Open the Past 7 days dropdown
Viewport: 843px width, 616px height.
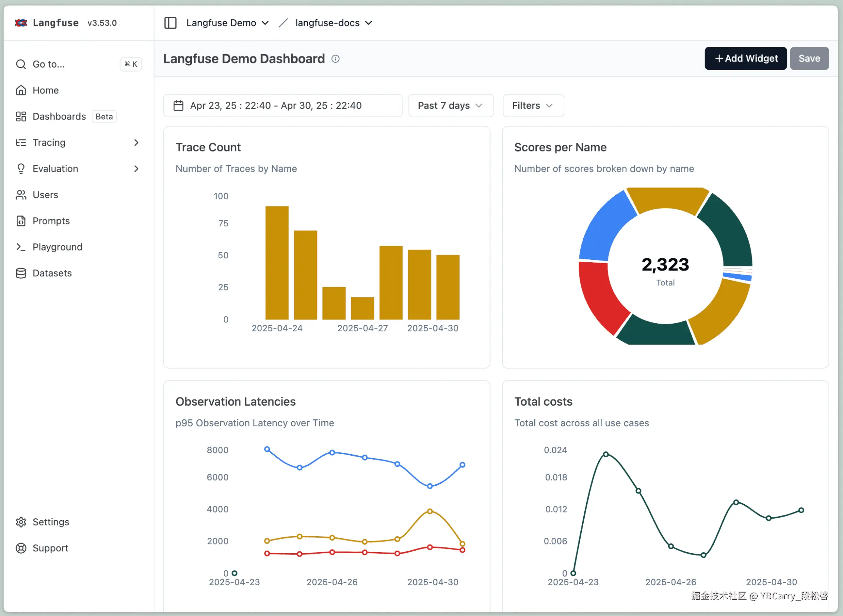tap(450, 105)
